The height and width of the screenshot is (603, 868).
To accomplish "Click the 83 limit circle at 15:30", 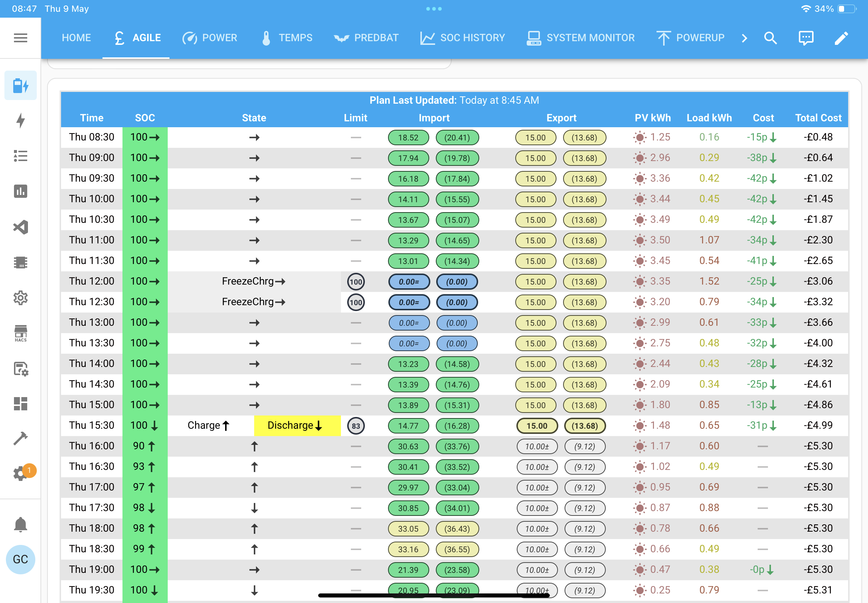I will pos(356,426).
